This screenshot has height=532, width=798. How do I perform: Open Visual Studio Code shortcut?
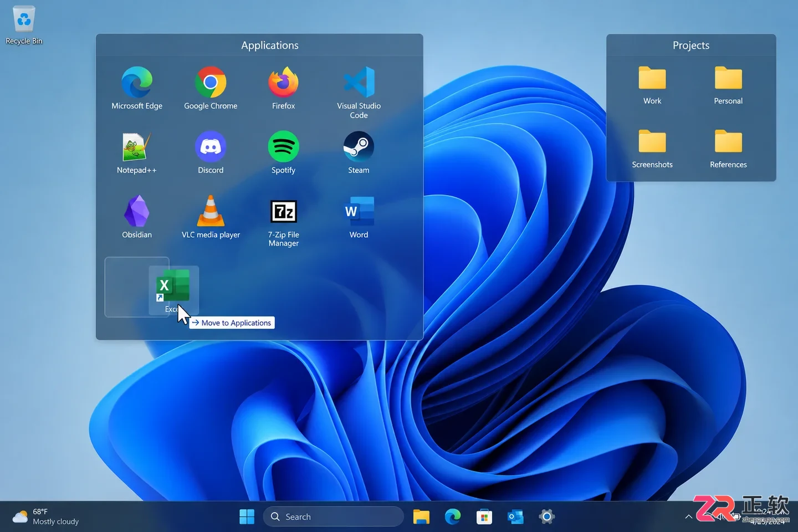point(359,83)
